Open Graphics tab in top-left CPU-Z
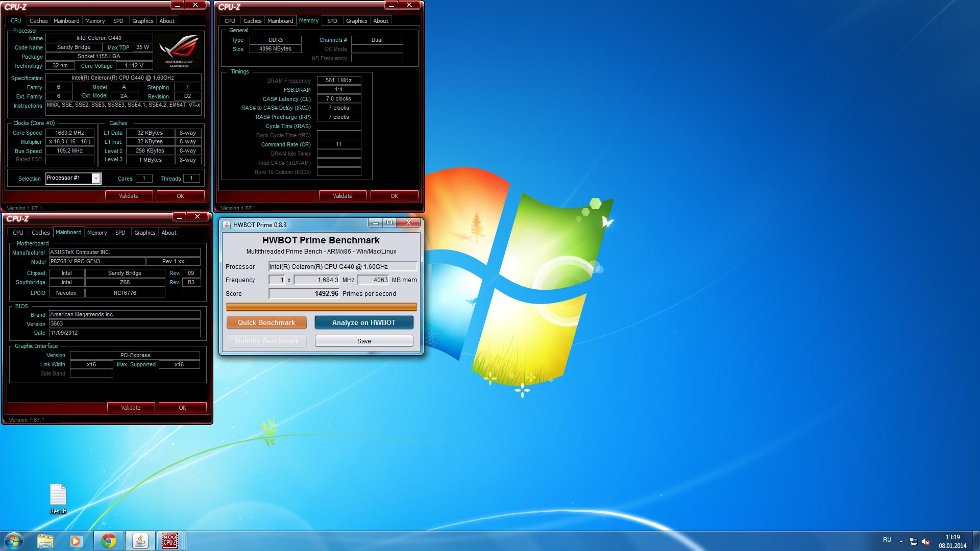 (142, 21)
